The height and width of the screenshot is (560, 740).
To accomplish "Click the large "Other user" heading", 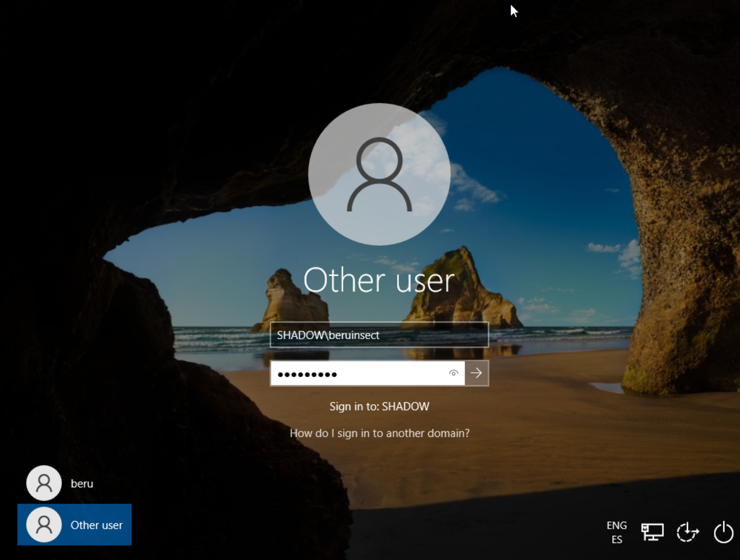I will pyautogui.click(x=379, y=280).
